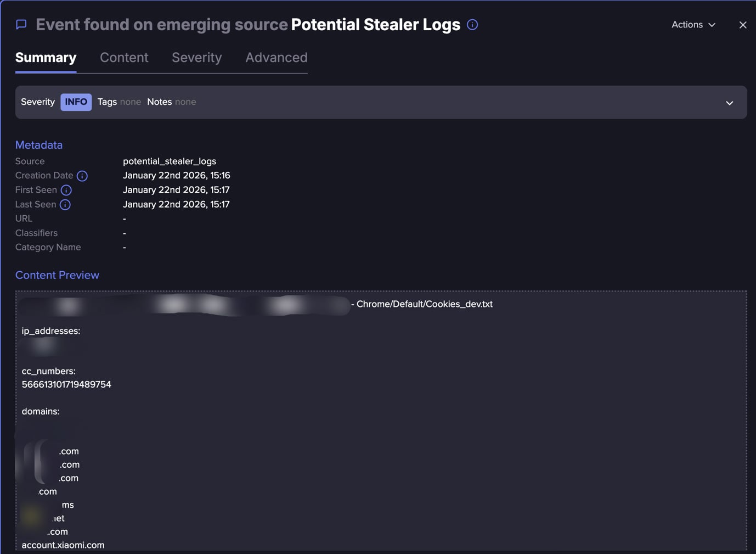Click the info icon next to Potential Stealer Logs
The height and width of the screenshot is (554, 756).
point(472,24)
